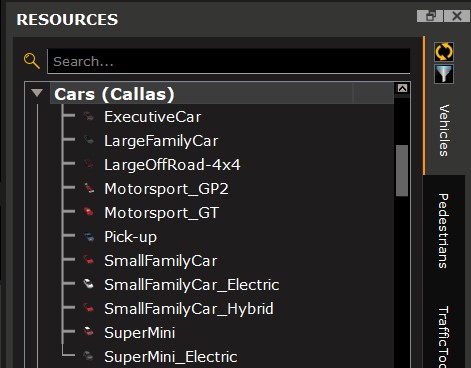
Task: Select Motorsport_GT text entry
Action: coord(161,213)
